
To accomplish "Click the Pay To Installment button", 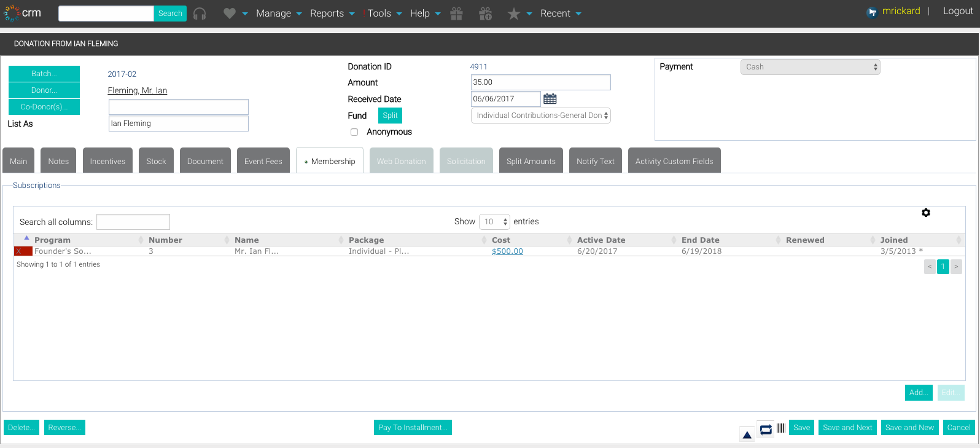I will click(x=413, y=428).
